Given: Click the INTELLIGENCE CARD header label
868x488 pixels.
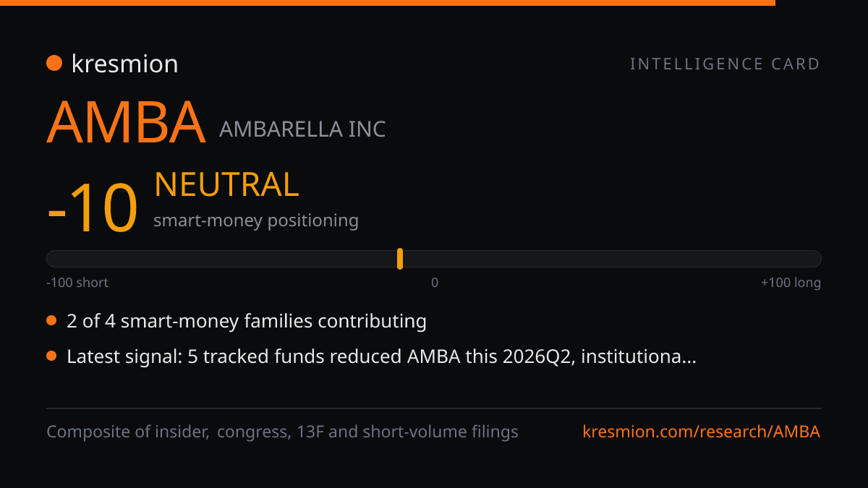Looking at the screenshot, I should point(725,64).
